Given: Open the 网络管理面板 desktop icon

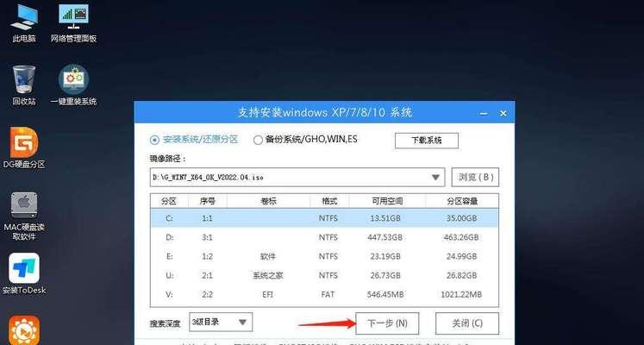Looking at the screenshot, I should click(73, 23).
